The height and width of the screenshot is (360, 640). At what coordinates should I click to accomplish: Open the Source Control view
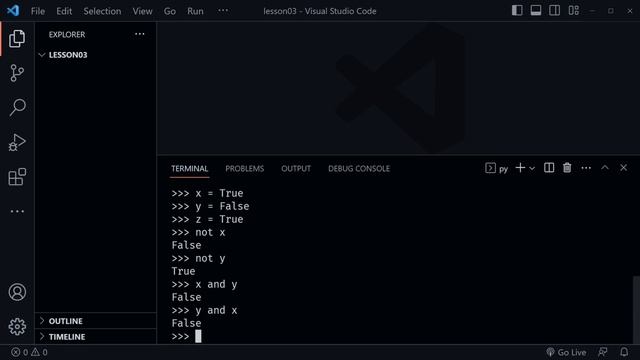pos(17,73)
